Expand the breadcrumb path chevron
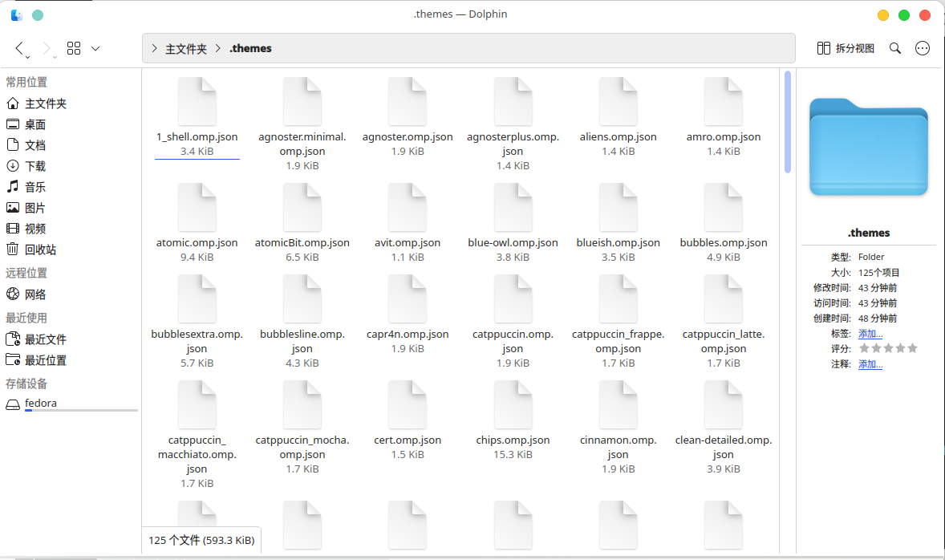The image size is (945, 560). [x=154, y=48]
